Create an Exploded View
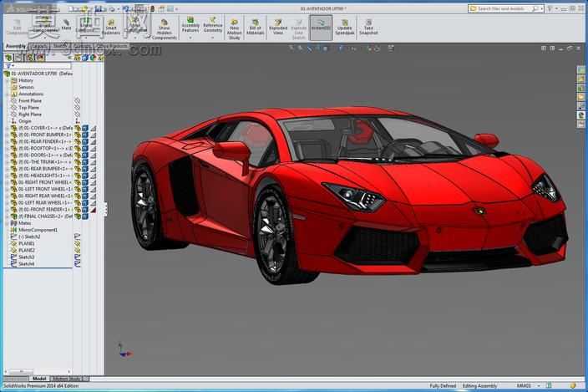 coord(278,28)
